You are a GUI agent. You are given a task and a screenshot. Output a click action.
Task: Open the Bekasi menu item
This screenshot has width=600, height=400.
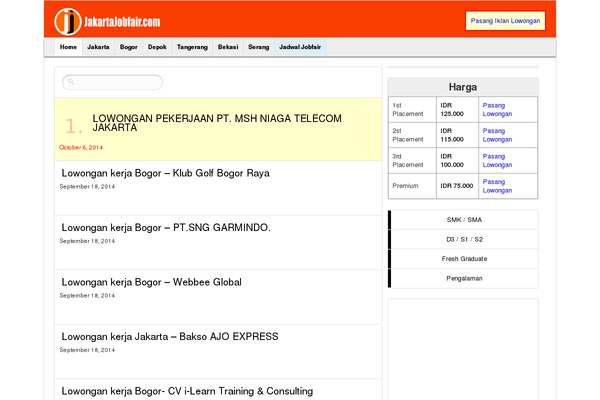click(x=228, y=47)
